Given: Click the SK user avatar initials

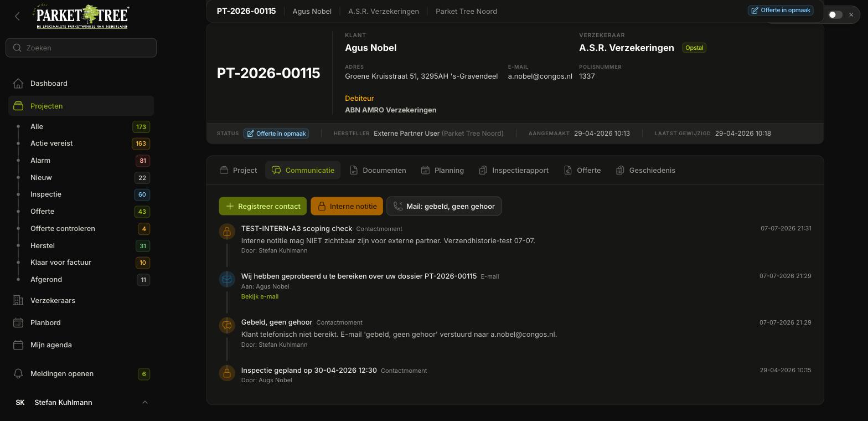Looking at the screenshot, I should coord(20,402).
